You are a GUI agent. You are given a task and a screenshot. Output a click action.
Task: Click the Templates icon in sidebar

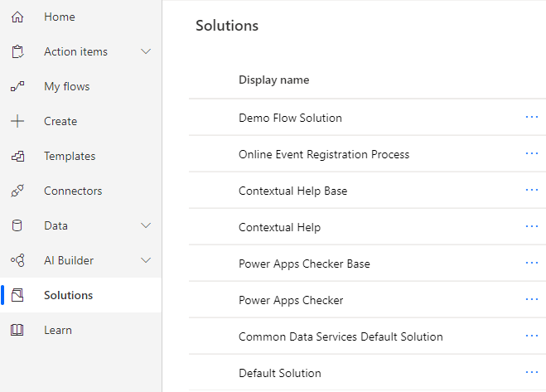[17, 156]
